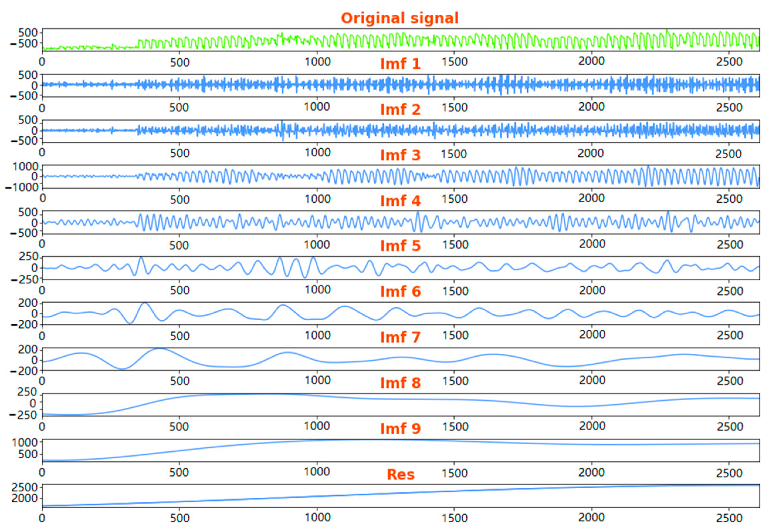Click the tallest Imf 5 peak near 350

[x=141, y=258]
